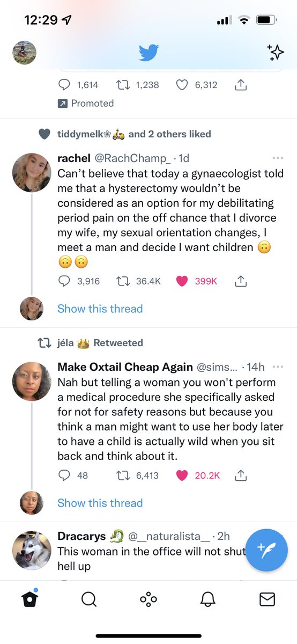Retweet Make Oxtail tweet showing 6,413

pyautogui.click(x=123, y=475)
